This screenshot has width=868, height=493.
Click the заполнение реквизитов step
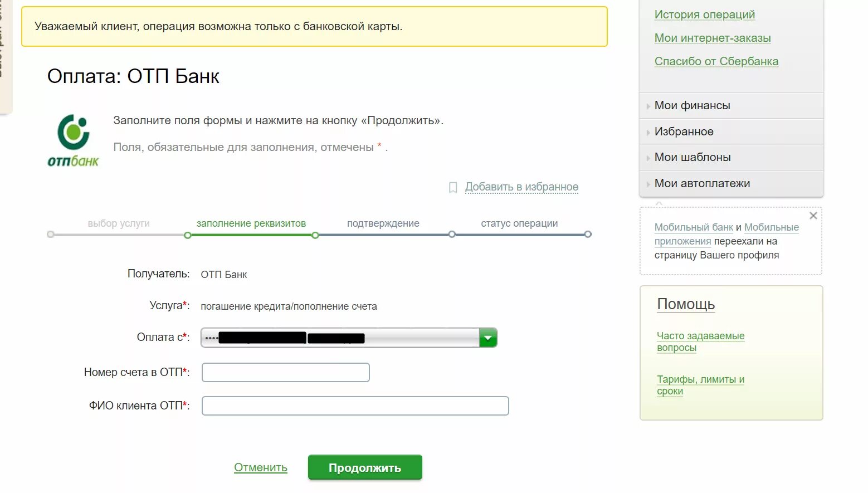[x=251, y=223]
